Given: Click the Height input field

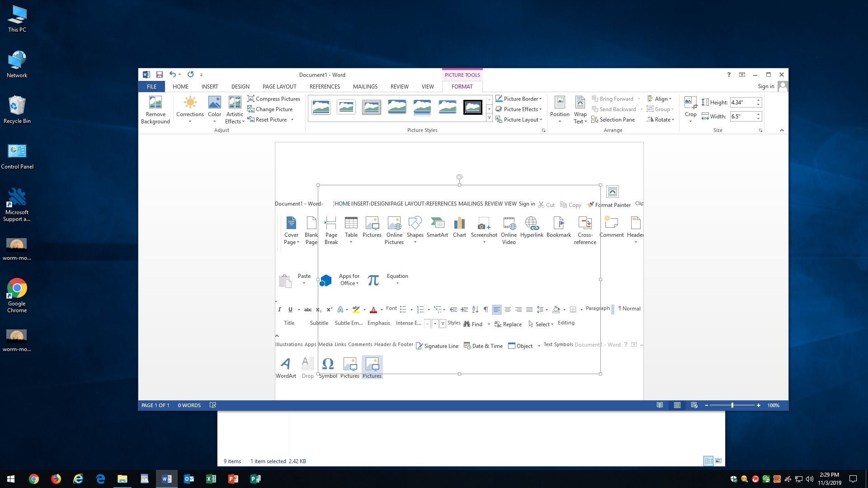Looking at the screenshot, I should pos(742,103).
